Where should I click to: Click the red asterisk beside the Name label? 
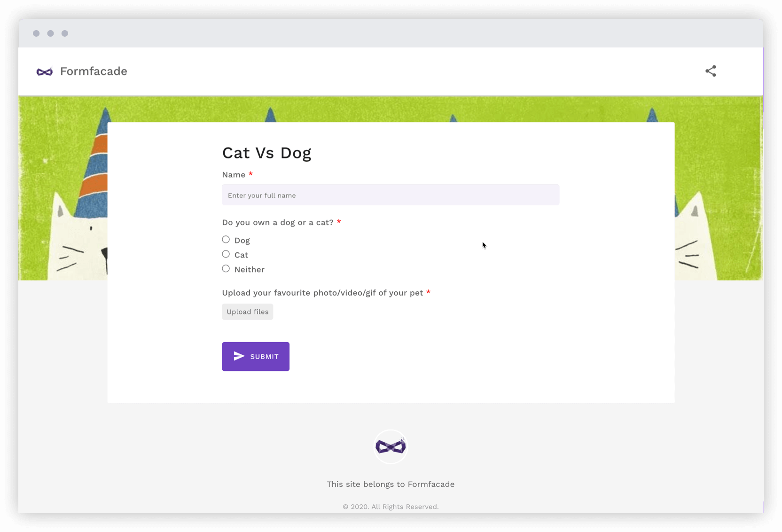(251, 174)
